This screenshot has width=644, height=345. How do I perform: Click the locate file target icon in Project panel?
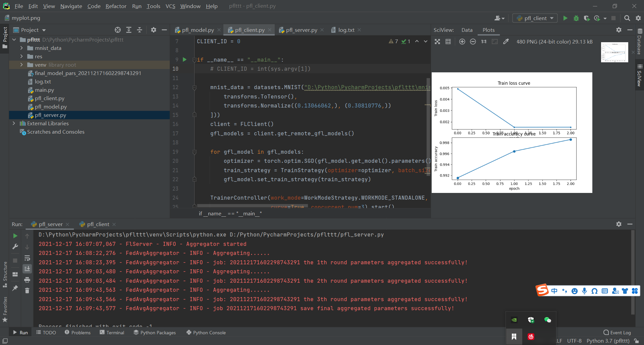click(118, 30)
